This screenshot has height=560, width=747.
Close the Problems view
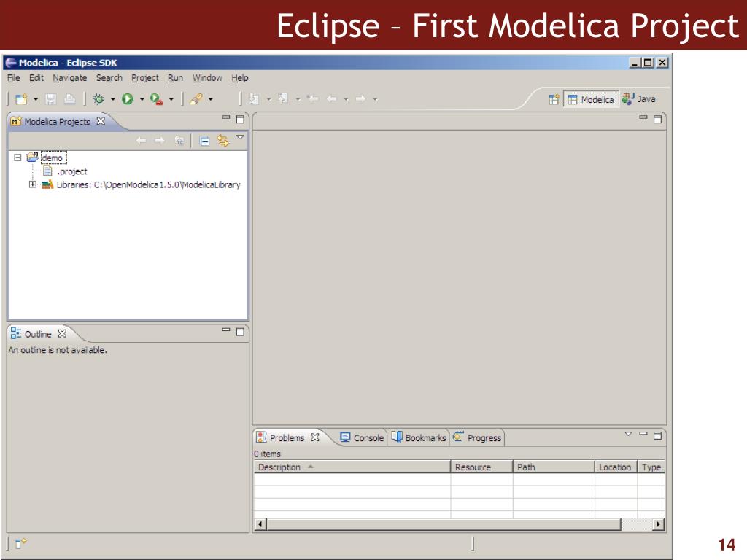315,437
